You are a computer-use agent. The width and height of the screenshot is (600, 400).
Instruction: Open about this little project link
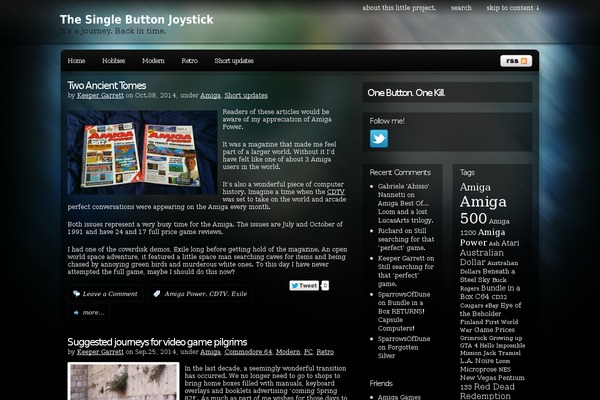coord(399,8)
